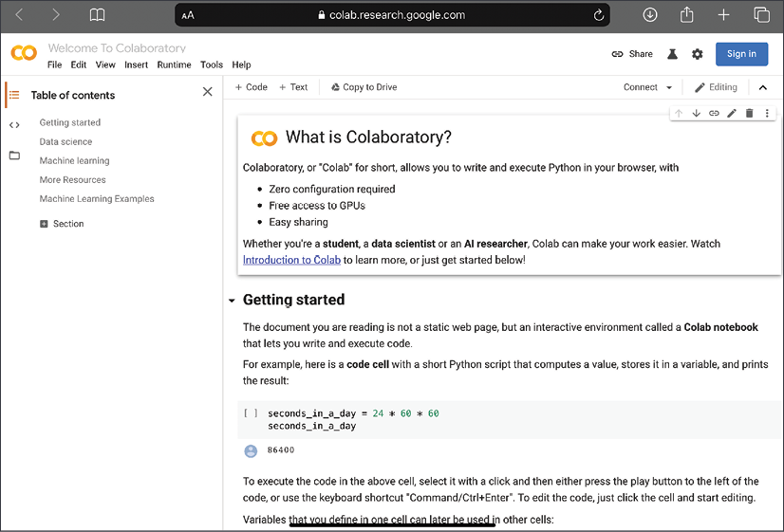Run the seconds_in_a_day code cell
This screenshot has height=532, width=784.
[251, 413]
